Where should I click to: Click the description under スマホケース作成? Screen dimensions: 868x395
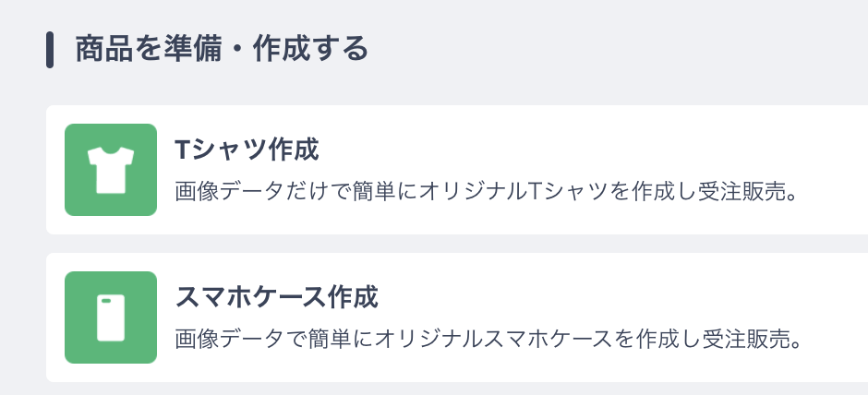(486, 340)
